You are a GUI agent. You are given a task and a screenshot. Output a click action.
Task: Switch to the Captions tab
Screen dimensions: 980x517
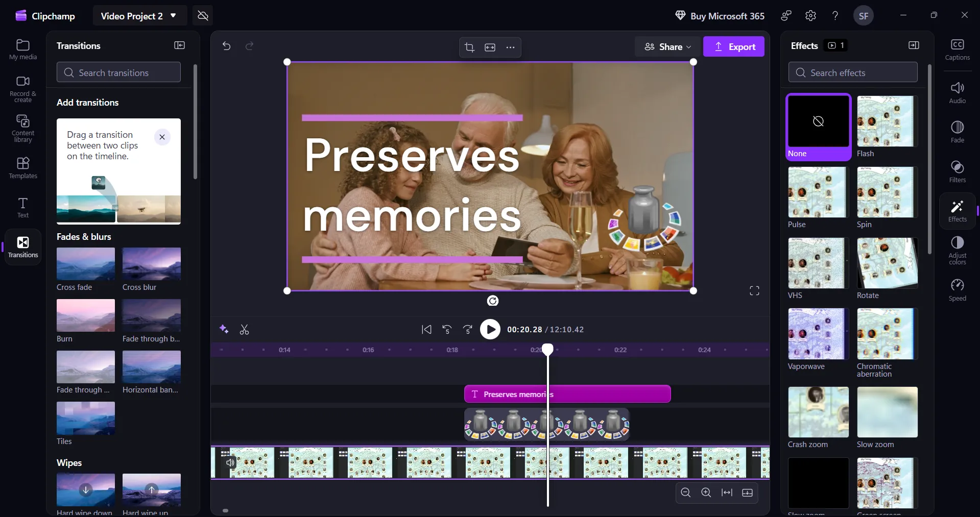(957, 48)
